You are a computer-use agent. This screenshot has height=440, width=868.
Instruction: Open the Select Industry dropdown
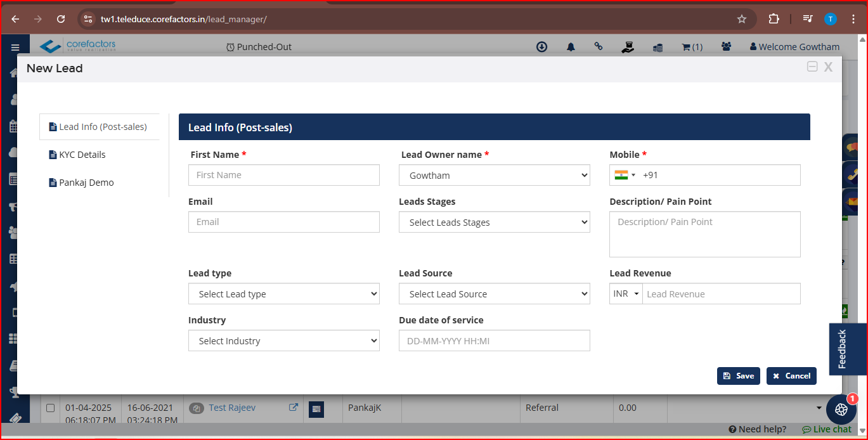284,341
